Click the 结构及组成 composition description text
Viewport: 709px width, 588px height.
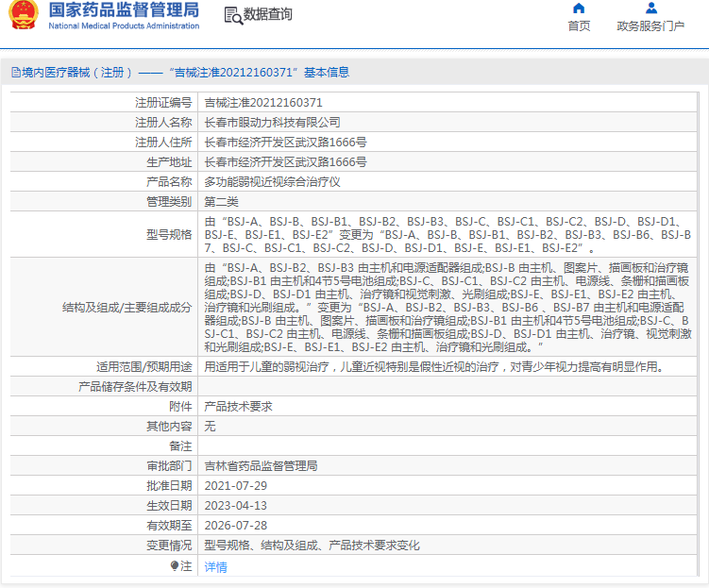pyautogui.click(x=447, y=308)
